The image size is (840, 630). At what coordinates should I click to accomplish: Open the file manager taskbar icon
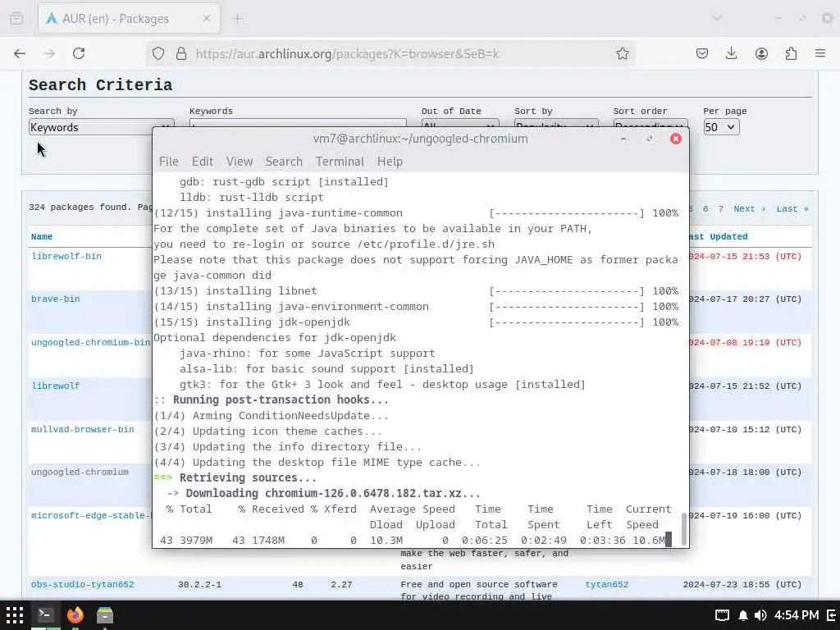tap(105, 615)
